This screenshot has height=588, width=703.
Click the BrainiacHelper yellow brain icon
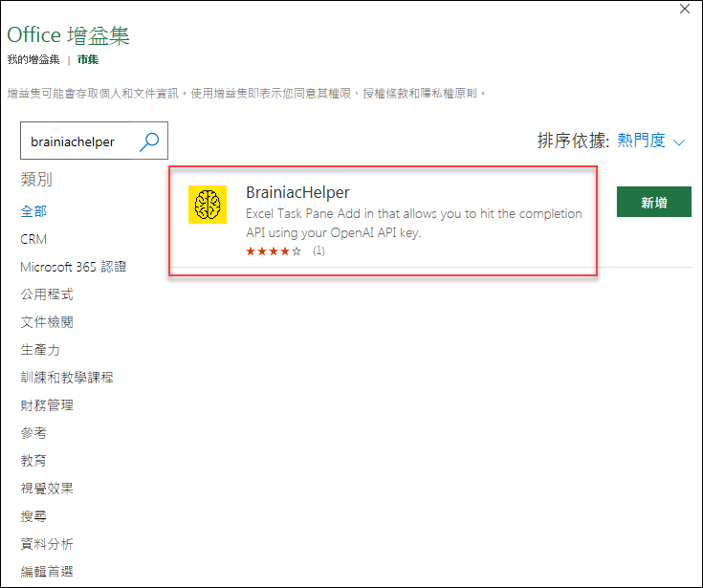pos(208,205)
